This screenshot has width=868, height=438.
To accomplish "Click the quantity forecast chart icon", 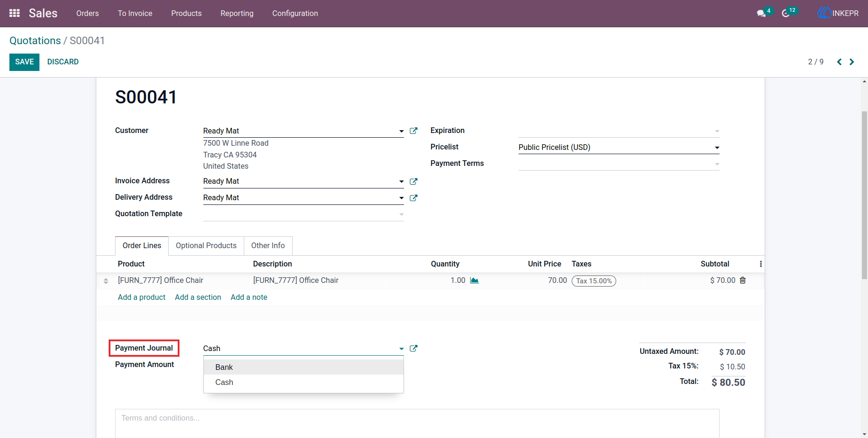I will tap(474, 281).
